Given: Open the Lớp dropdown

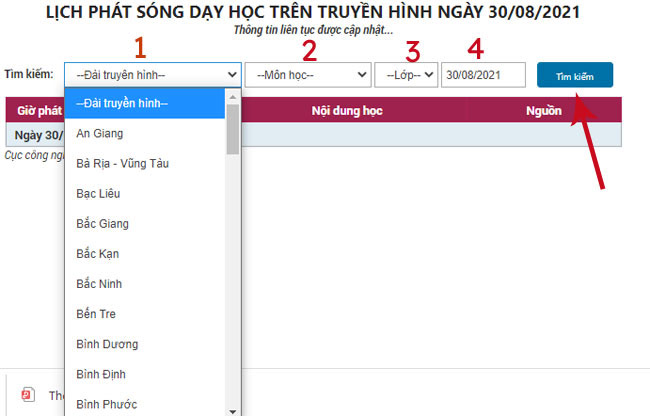Looking at the screenshot, I should pyautogui.click(x=406, y=74).
